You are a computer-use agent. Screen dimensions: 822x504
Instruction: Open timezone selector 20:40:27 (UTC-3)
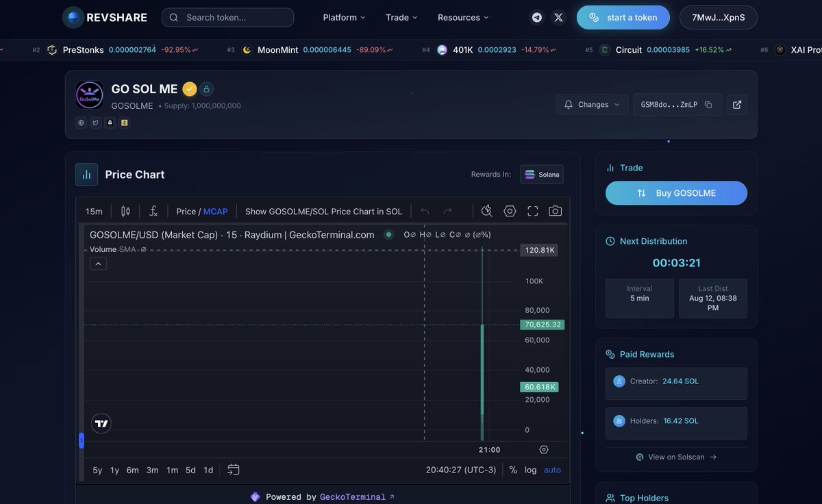tap(461, 470)
